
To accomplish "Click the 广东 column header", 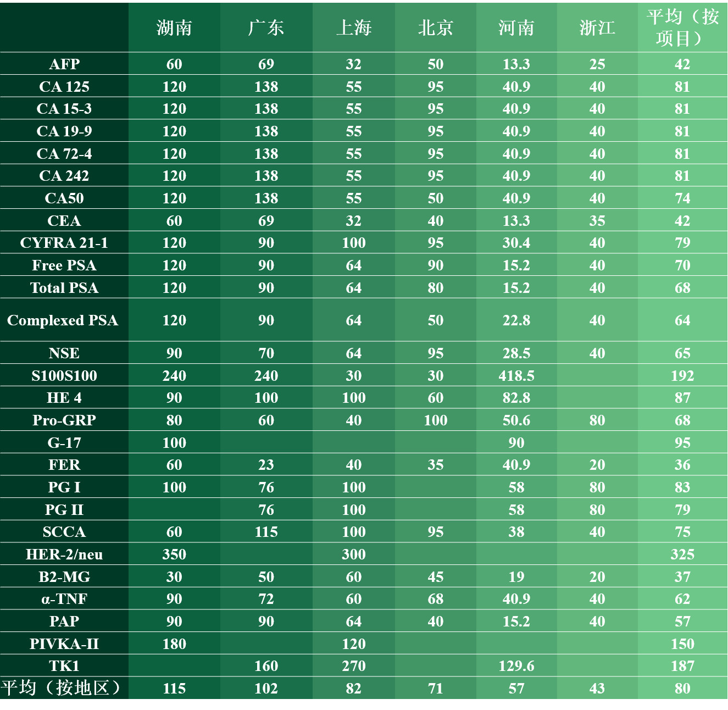I will [x=266, y=28].
